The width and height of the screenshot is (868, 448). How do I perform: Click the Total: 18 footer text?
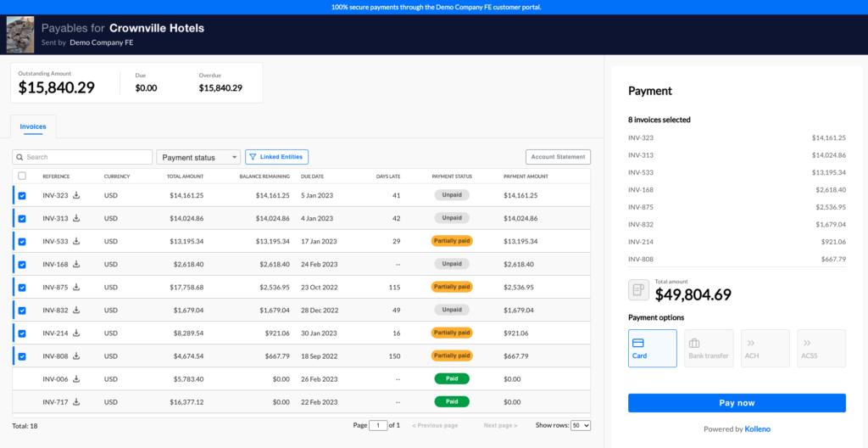pos(25,426)
